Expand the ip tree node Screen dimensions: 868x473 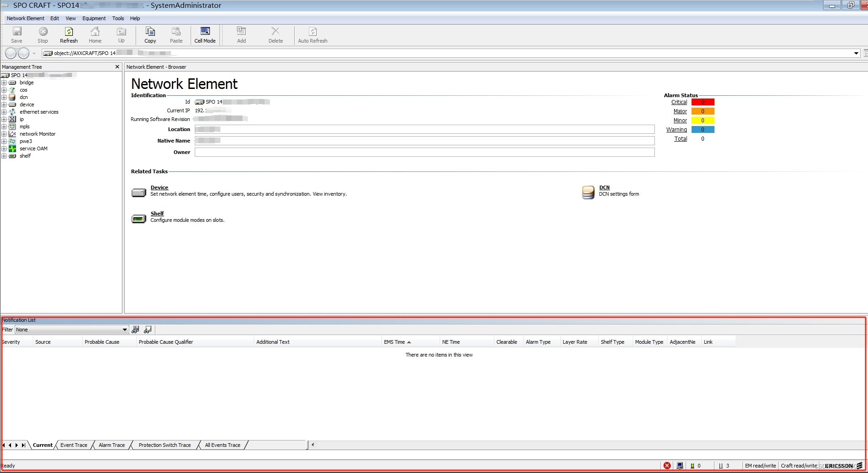point(4,120)
